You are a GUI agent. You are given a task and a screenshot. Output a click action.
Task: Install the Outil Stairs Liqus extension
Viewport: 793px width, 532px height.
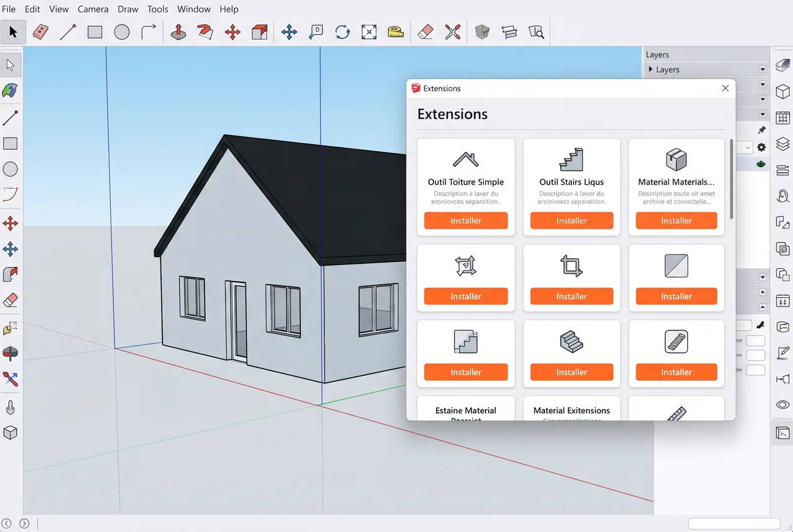click(572, 220)
